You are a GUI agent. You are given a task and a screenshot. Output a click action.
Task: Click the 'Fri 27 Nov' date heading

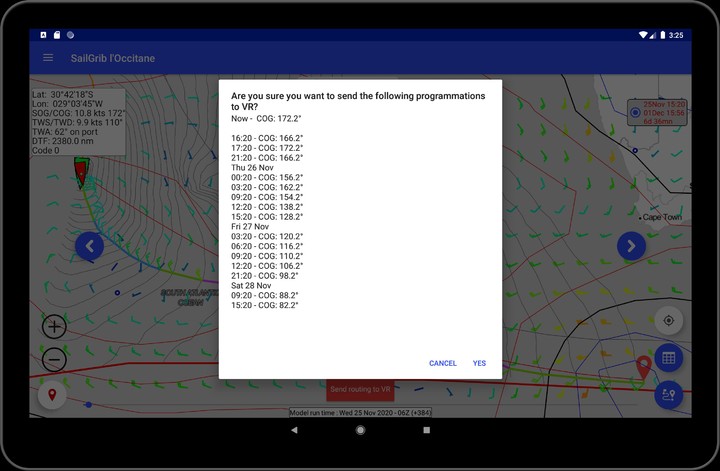point(250,227)
